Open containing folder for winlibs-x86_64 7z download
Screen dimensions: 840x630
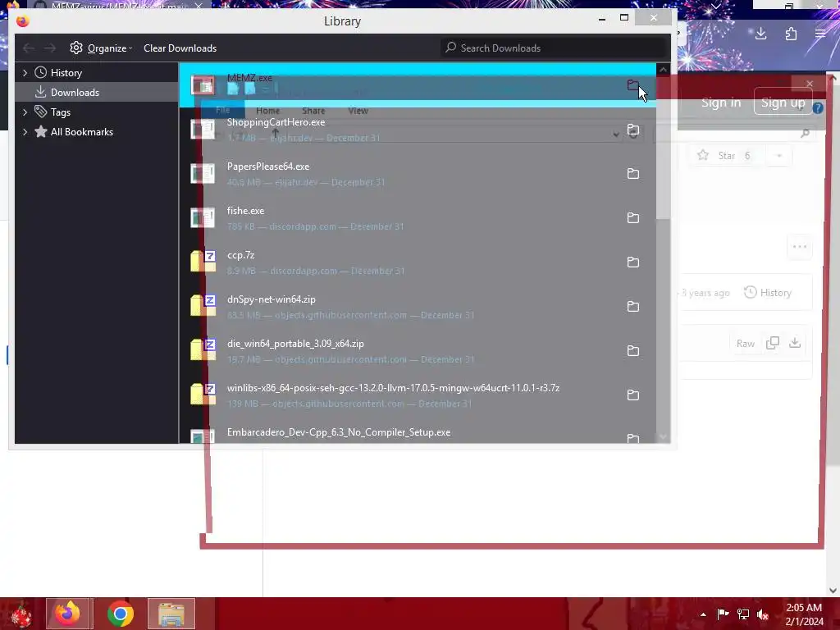coord(632,395)
